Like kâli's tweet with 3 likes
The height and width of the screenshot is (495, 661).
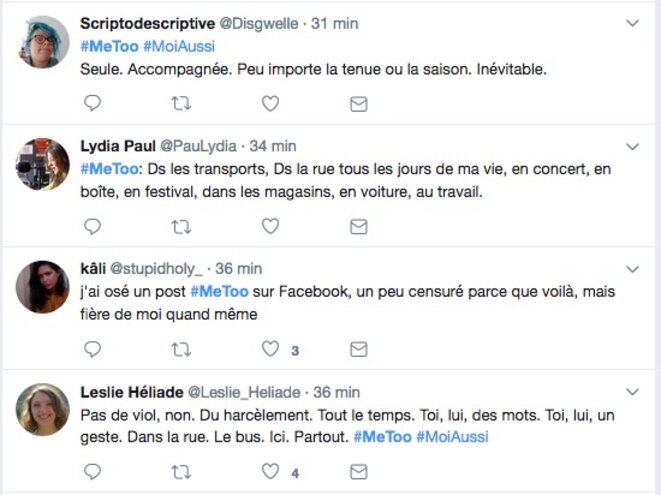click(269, 349)
